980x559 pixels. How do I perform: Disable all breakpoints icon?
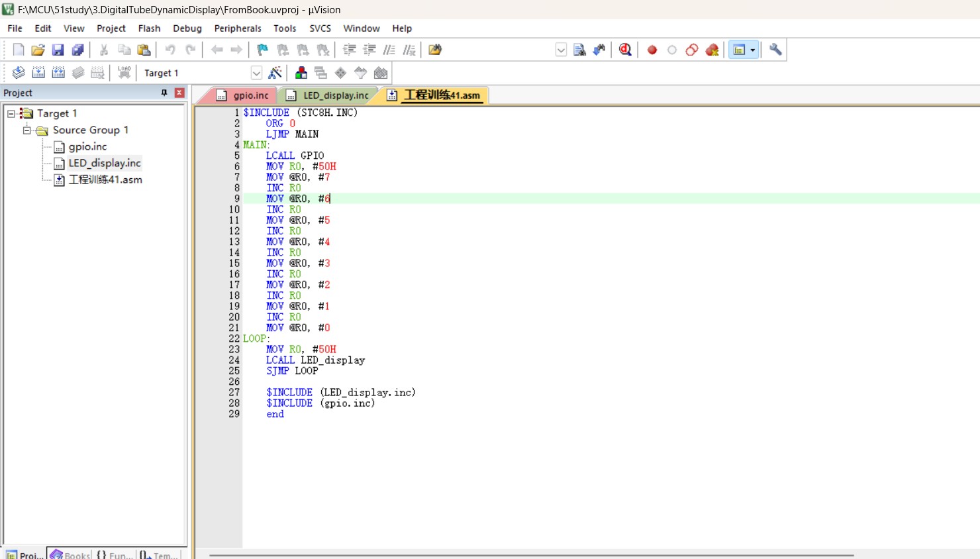(x=692, y=50)
